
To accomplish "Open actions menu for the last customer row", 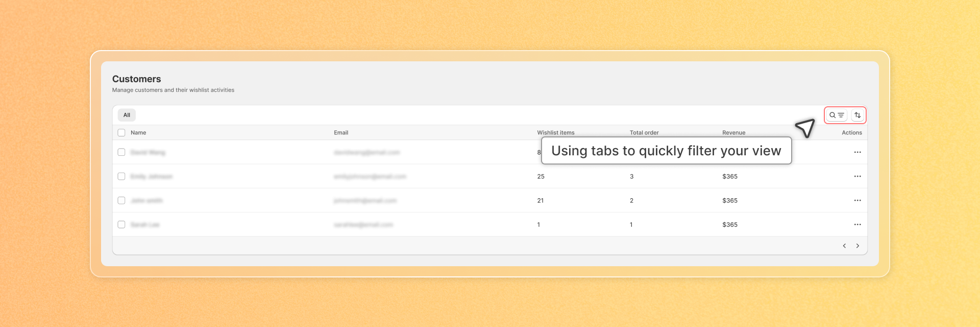I will click(857, 224).
